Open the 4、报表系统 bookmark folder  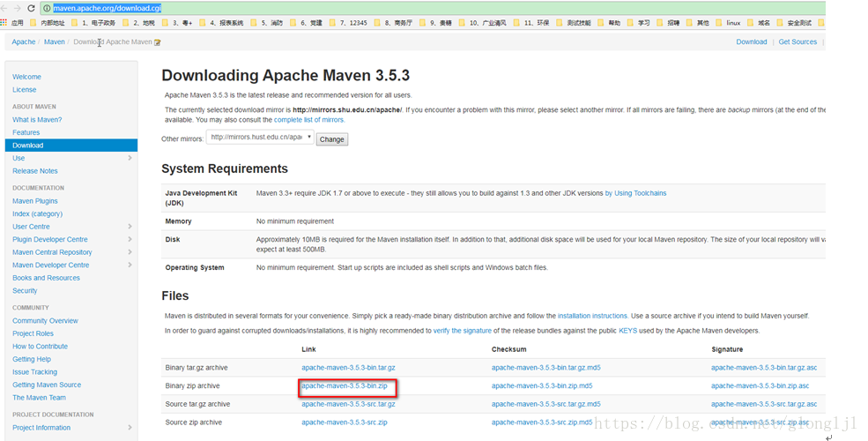click(x=221, y=23)
